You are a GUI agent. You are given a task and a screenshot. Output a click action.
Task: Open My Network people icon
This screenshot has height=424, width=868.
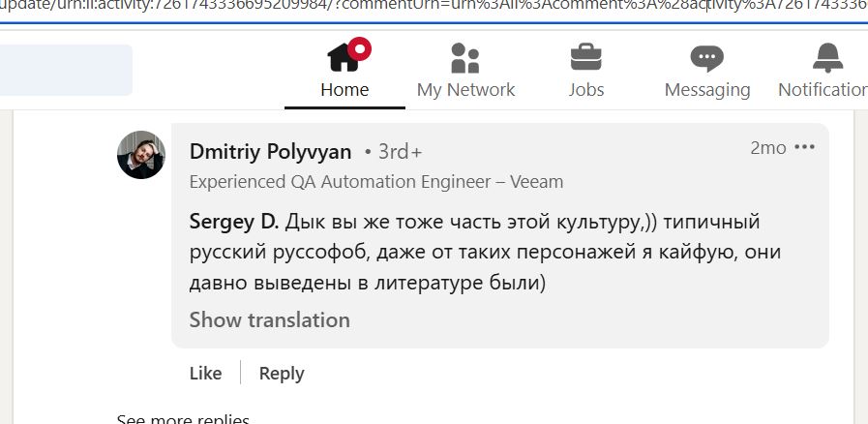[x=465, y=57]
